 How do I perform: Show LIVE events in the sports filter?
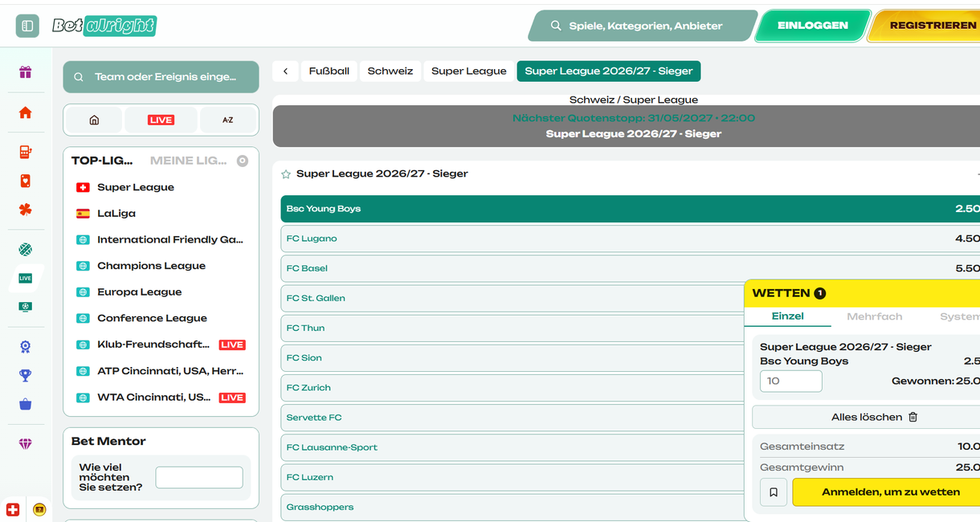click(161, 120)
